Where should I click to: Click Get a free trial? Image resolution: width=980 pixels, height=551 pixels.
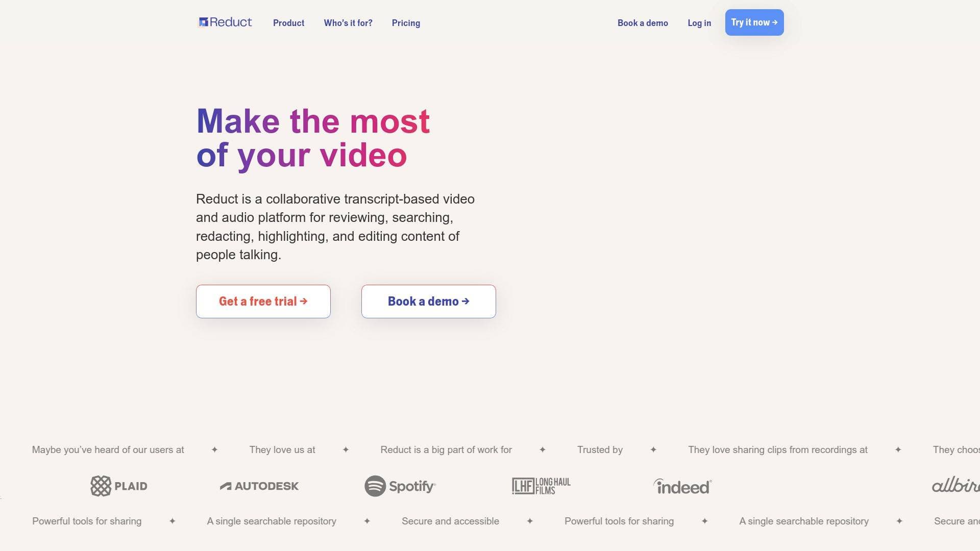263,301
